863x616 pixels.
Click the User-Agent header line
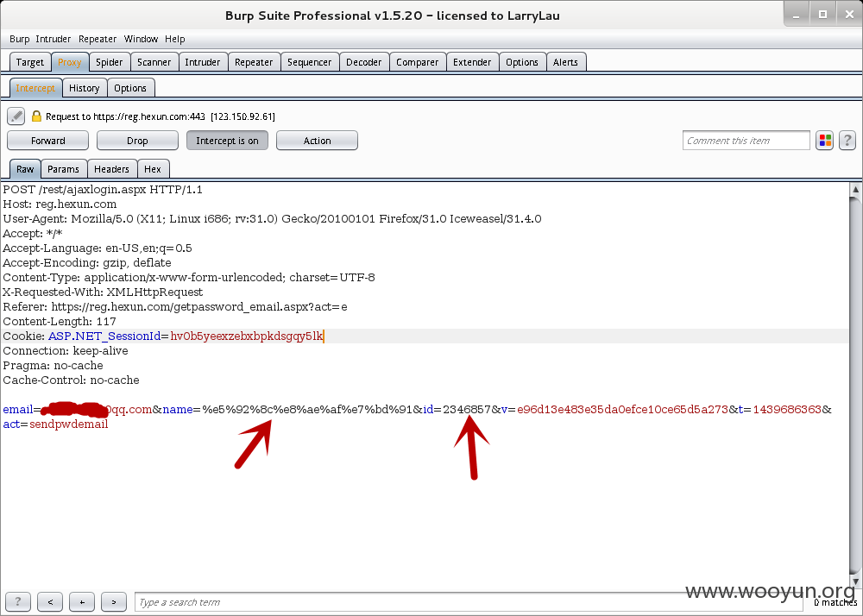point(273,219)
